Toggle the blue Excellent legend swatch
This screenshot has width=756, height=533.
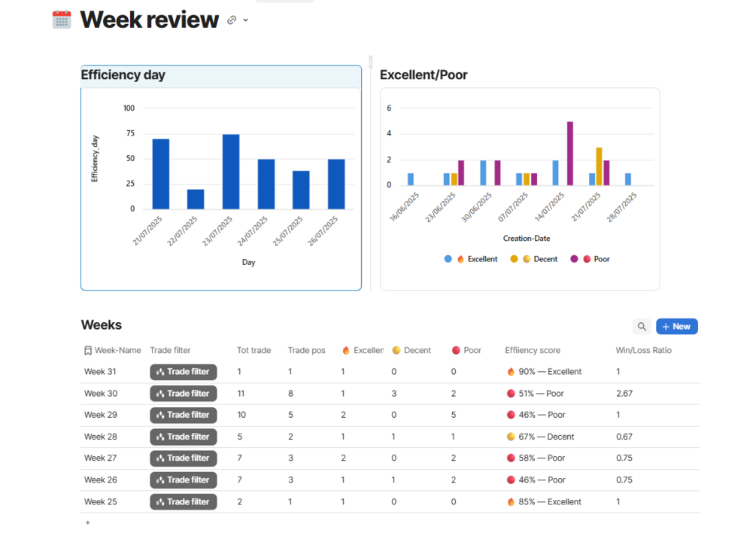coord(448,259)
